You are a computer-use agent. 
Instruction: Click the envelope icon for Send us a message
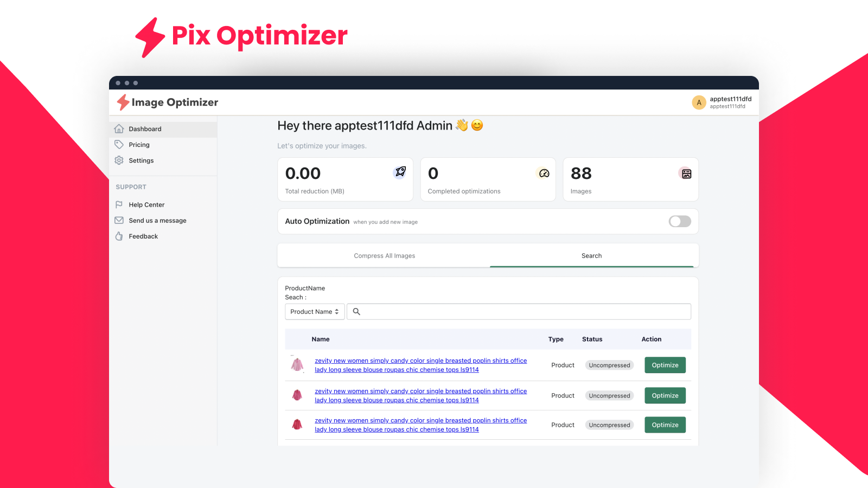point(119,220)
